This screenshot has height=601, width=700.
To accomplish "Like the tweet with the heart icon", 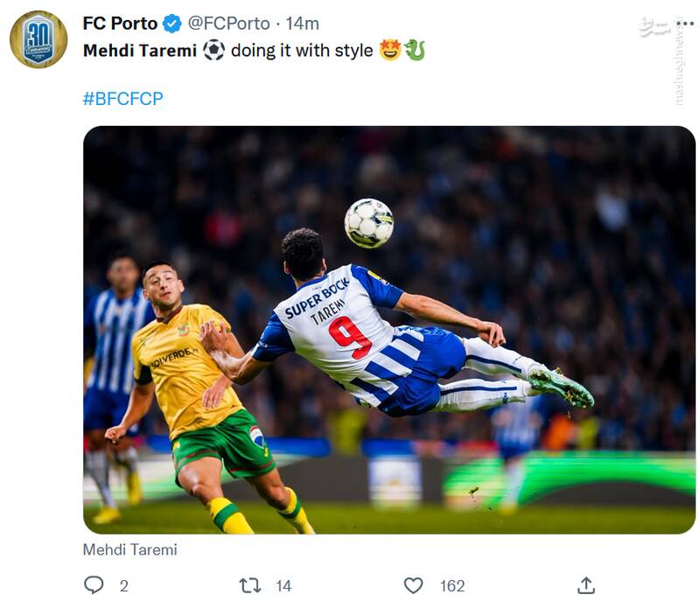I will [x=413, y=585].
